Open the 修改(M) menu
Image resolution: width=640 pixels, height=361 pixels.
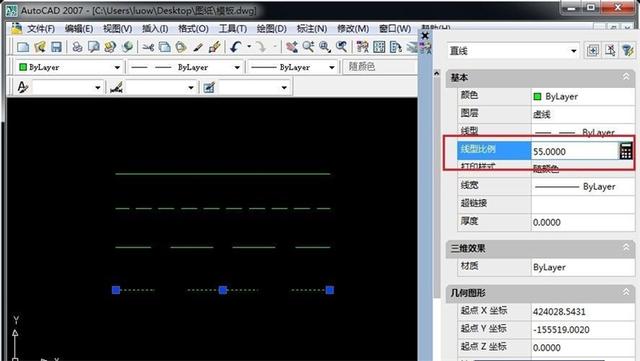pos(353,29)
